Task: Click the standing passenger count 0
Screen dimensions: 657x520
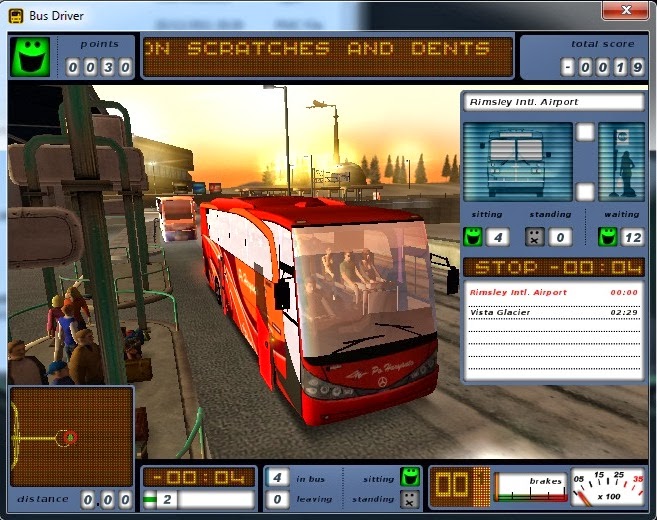Action: click(x=560, y=238)
